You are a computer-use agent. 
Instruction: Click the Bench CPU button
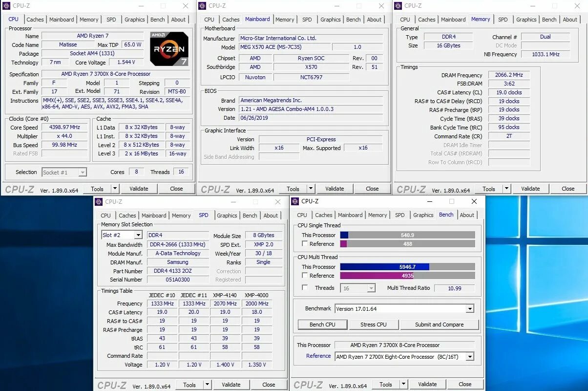tap(322, 325)
